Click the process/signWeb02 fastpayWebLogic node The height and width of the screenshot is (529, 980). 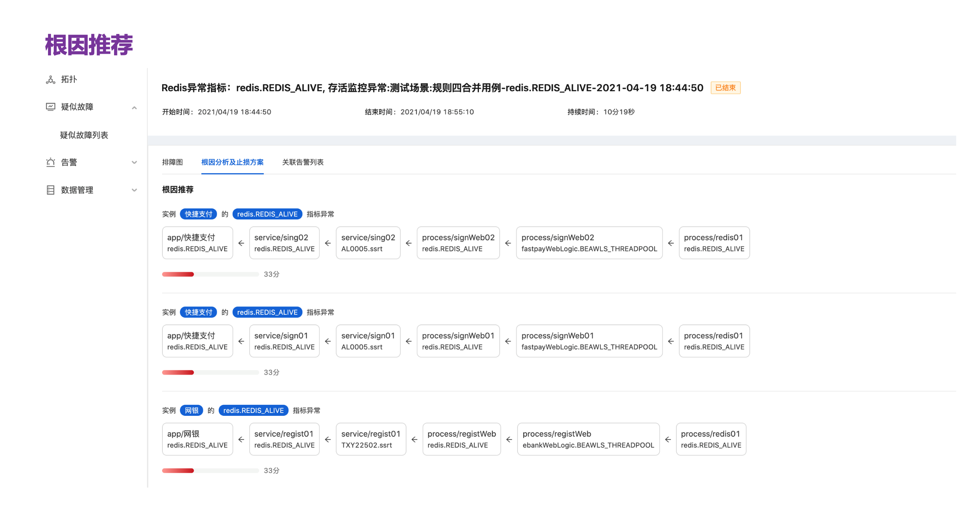(589, 243)
